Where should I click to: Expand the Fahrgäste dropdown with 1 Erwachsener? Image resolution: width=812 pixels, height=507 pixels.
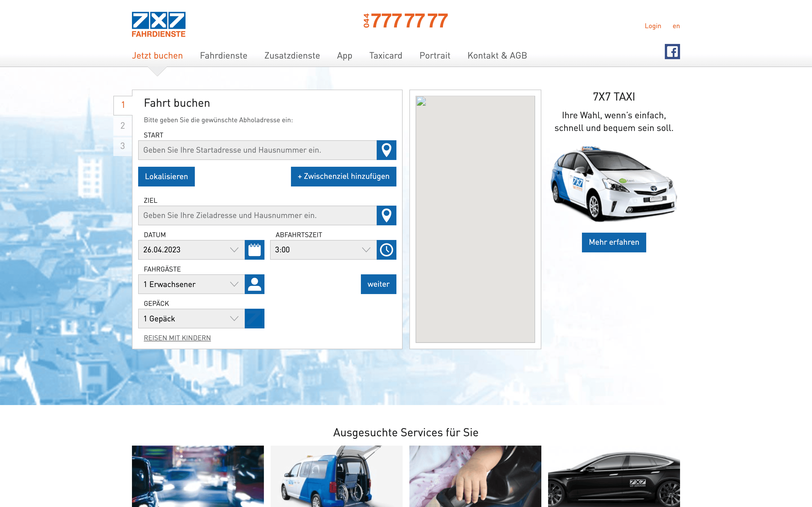pos(191,284)
